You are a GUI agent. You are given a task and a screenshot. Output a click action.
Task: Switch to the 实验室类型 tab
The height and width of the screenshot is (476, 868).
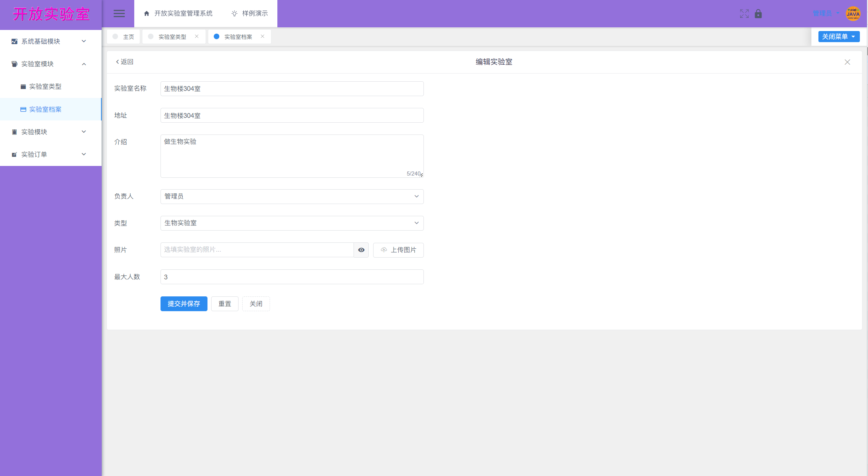174,37
